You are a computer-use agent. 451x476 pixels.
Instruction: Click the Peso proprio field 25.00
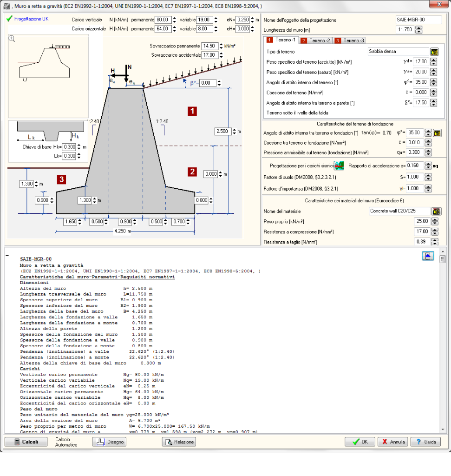[422, 221]
